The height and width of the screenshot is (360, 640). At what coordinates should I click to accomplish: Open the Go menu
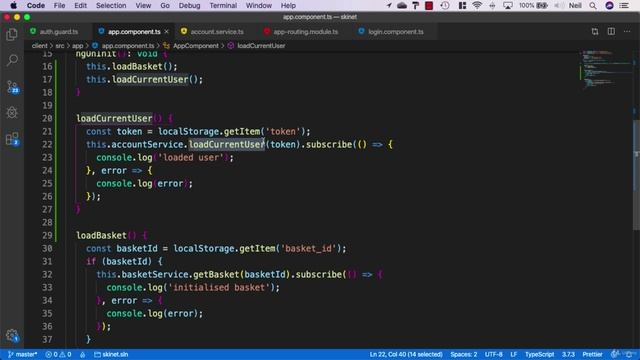[165, 5]
